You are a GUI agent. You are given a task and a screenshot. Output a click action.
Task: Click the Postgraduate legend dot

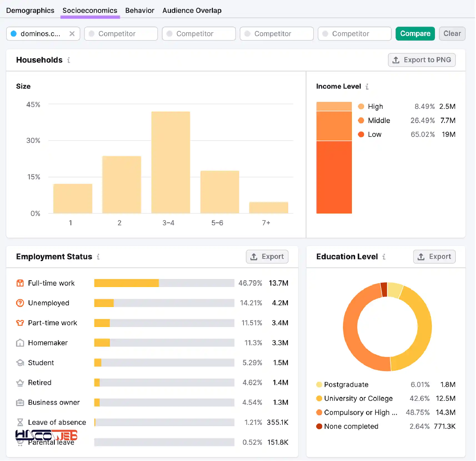[x=319, y=385]
